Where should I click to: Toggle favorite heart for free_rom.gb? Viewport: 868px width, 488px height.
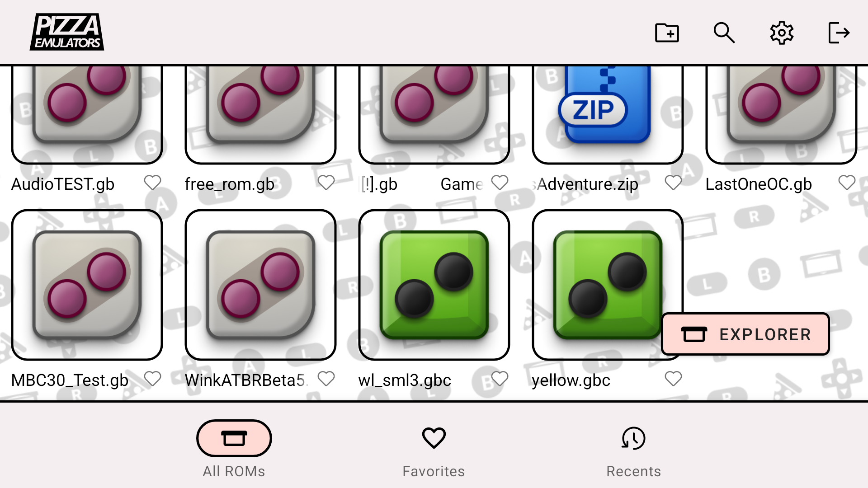click(x=326, y=183)
